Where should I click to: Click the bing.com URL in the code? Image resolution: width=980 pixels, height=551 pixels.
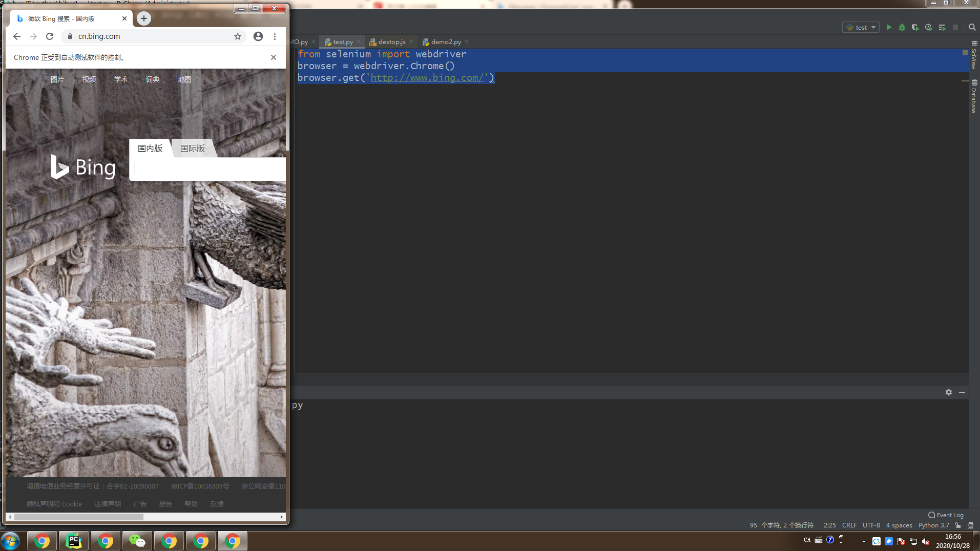(427, 78)
